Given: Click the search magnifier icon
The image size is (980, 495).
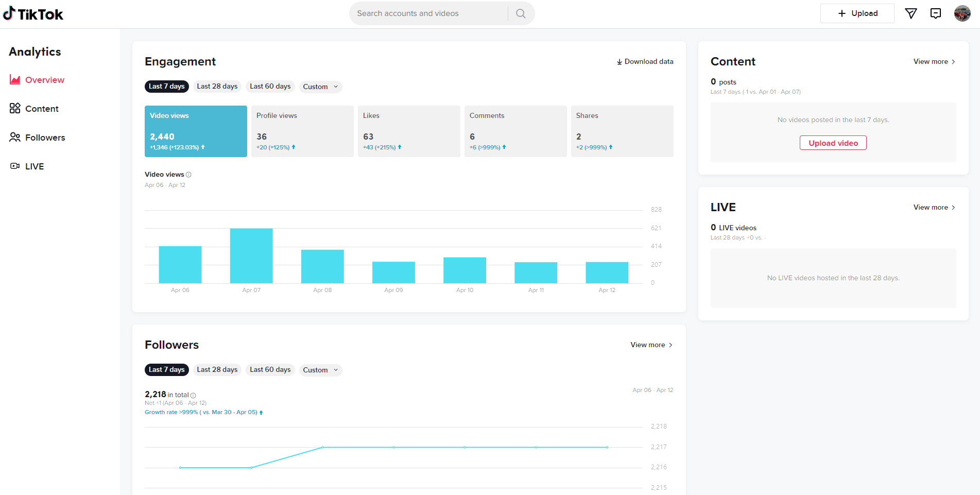Looking at the screenshot, I should pos(521,13).
